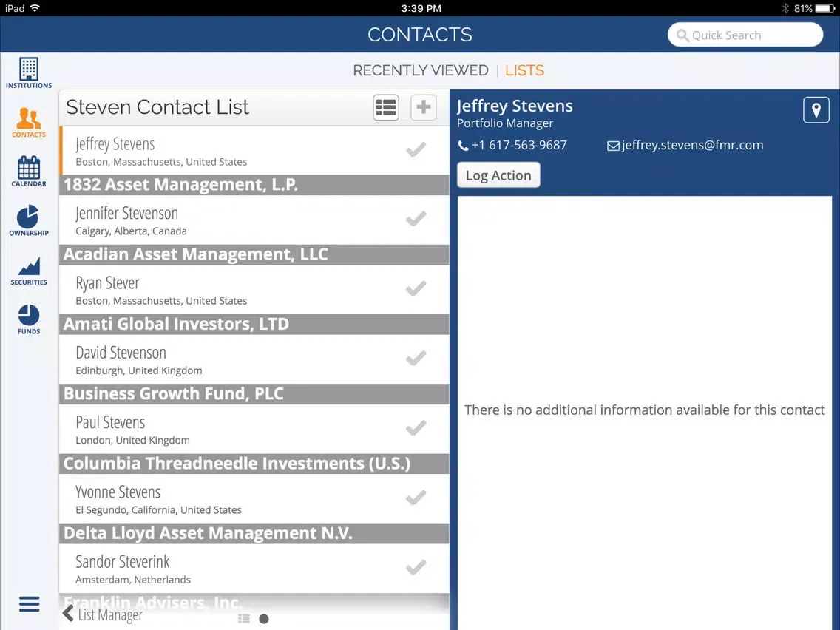Click the Jeffrey Stevens detail heading
This screenshot has width=840, height=630.
click(515, 106)
